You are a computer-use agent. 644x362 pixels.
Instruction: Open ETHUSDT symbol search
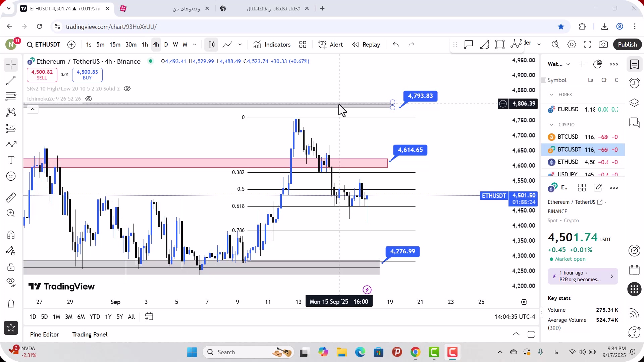point(44,45)
